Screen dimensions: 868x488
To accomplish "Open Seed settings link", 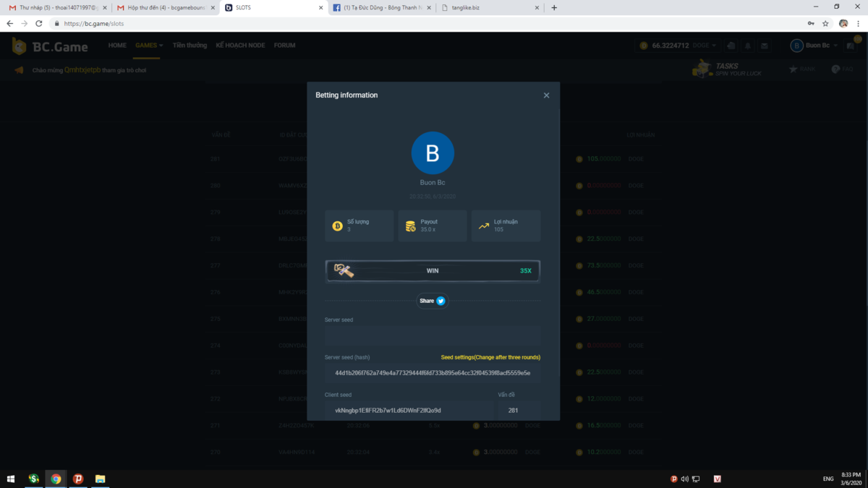I will coord(490,357).
